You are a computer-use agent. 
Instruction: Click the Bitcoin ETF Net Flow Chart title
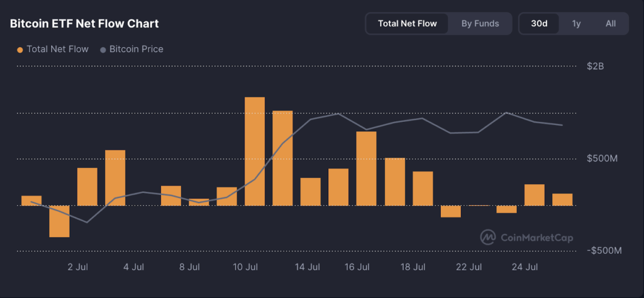tap(84, 24)
